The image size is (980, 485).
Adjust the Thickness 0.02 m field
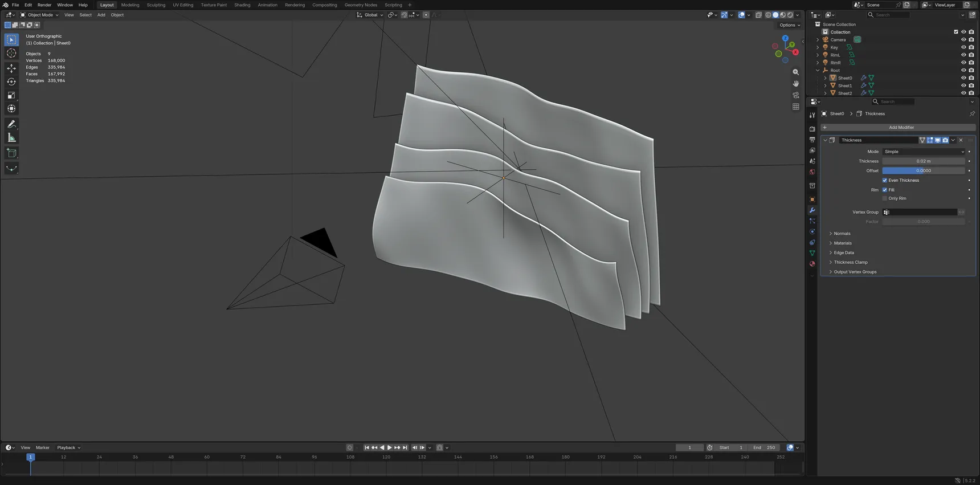click(x=924, y=161)
